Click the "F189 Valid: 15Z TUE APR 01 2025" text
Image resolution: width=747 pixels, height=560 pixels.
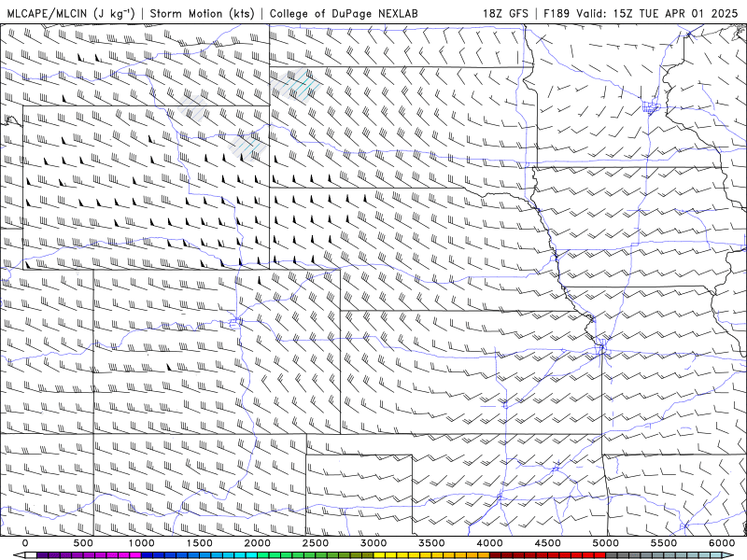[x=641, y=13]
